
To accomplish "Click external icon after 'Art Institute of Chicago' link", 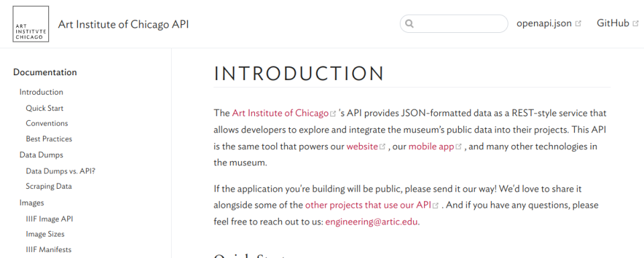I will [333, 114].
